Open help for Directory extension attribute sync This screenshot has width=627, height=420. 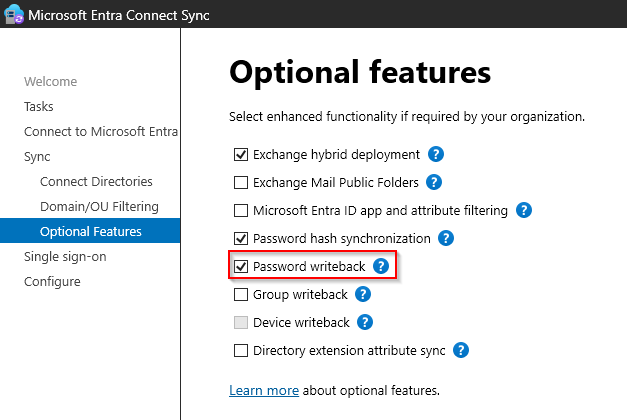click(461, 350)
